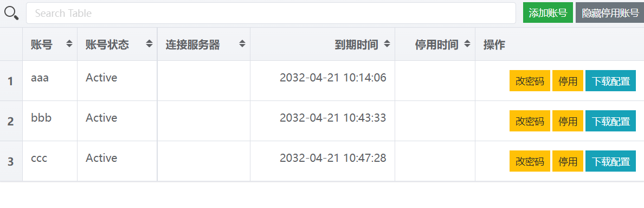The height and width of the screenshot is (208, 644).
Task: Disable account aaa with 停用
Action: click(x=568, y=81)
